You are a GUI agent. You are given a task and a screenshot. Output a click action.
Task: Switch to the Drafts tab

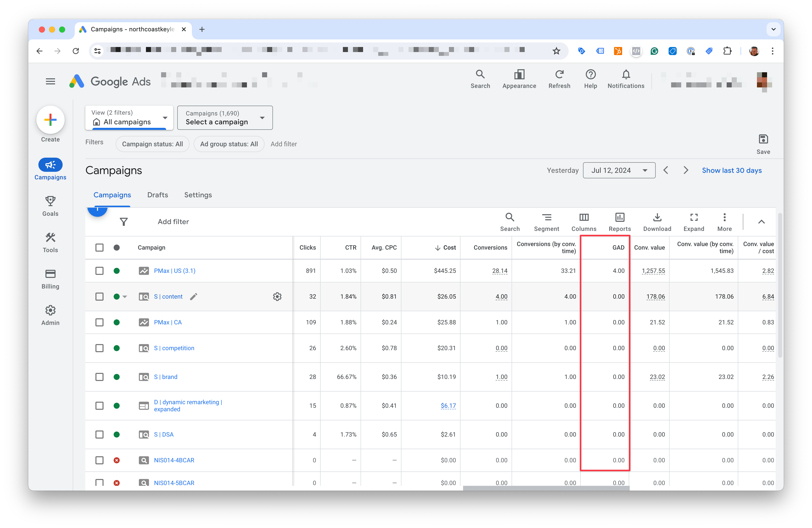click(x=158, y=195)
